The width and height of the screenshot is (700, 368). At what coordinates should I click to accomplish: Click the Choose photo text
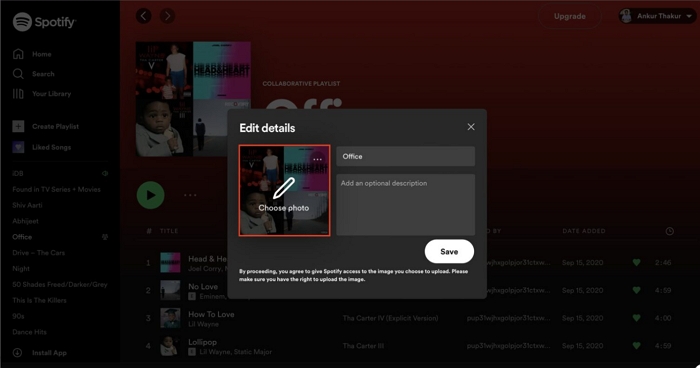tap(283, 208)
